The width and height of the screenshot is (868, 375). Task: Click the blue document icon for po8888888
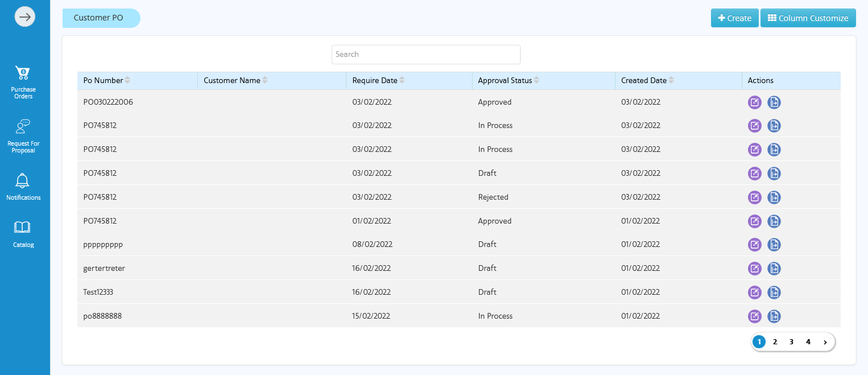[774, 316]
